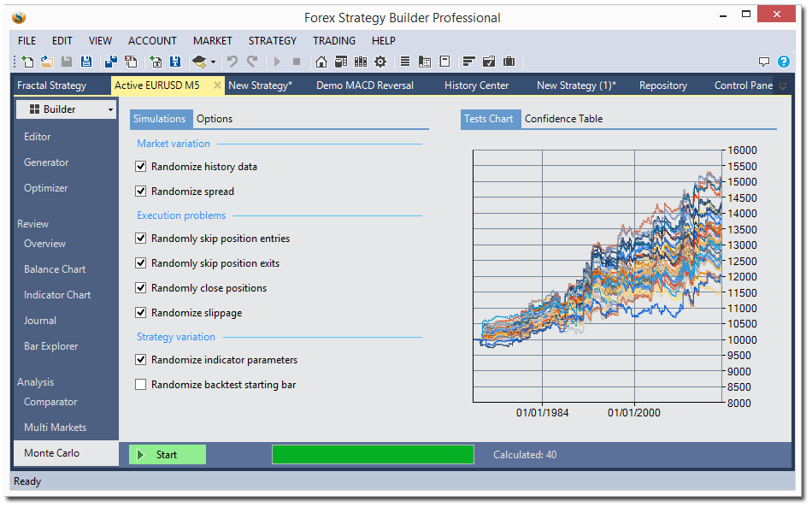Image resolution: width=812 pixels, height=513 pixels.
Task: Expand the dropdown arrow beside the hat icon
Action: click(213, 61)
